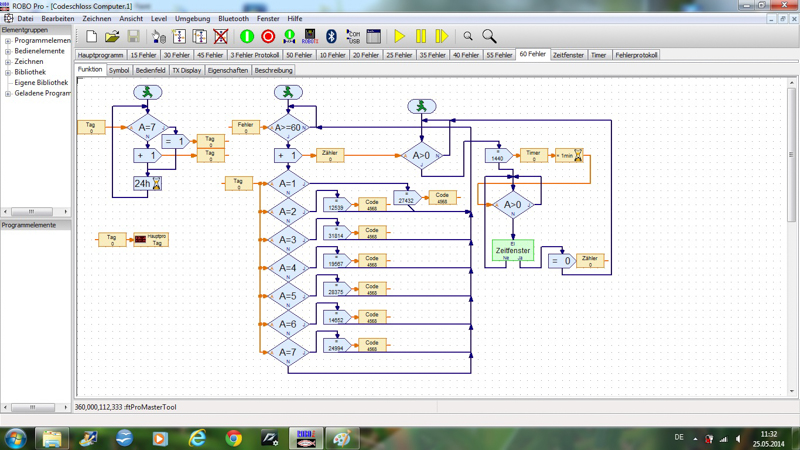Create a new file with the blank page icon

click(91, 37)
